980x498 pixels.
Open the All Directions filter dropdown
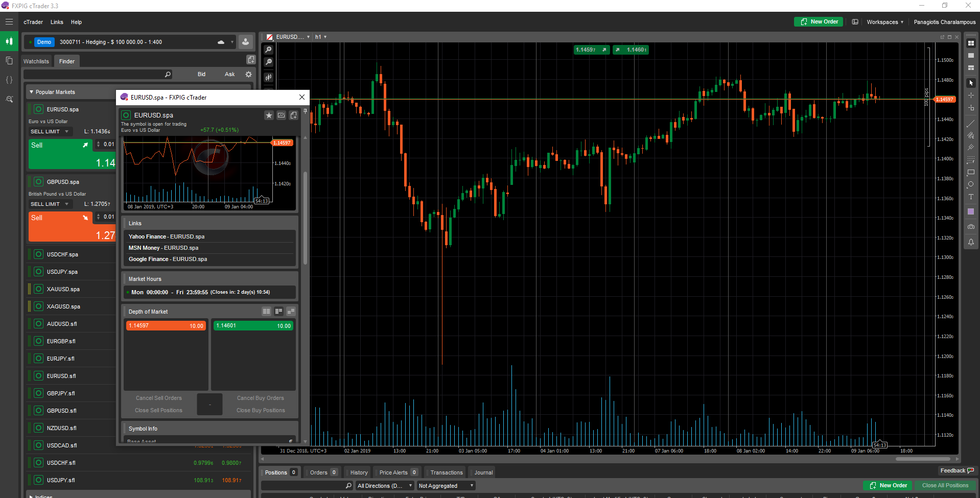pyautogui.click(x=385, y=486)
